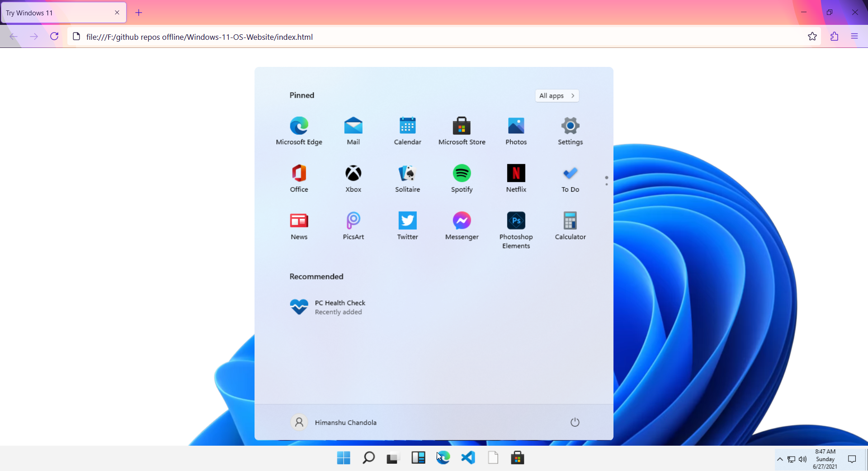Click the browser back arrow
Screen dimensions: 868x471
[14, 37]
